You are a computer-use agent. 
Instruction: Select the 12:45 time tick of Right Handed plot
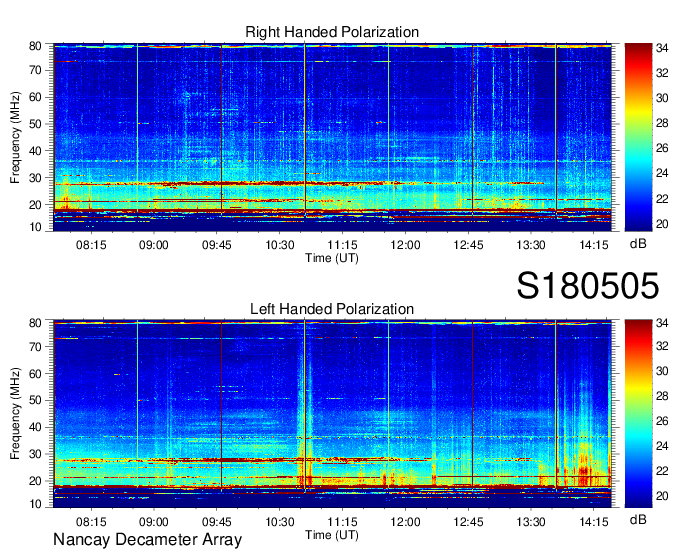click(x=468, y=245)
